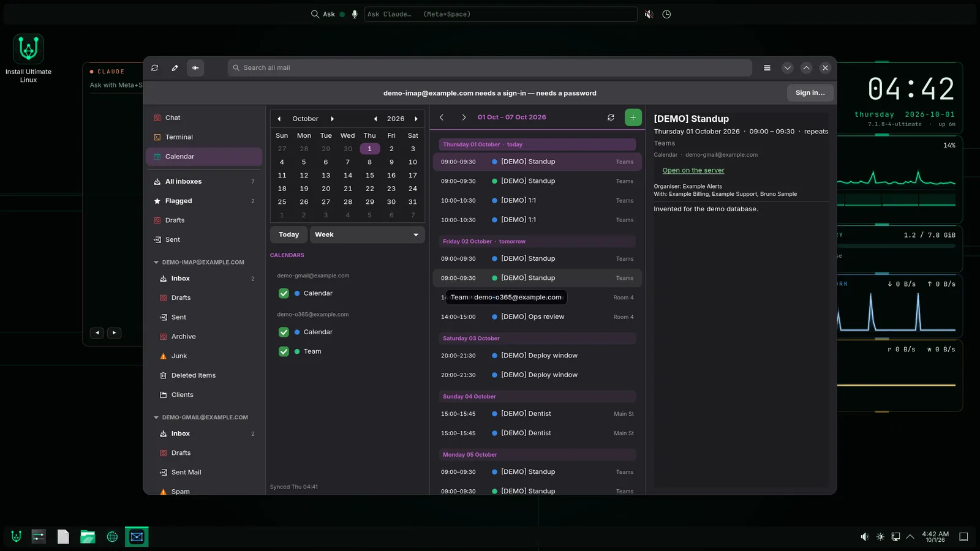Viewport: 980px width, 551px height.
Task: Select first [DEMO] Dentist event
Action: [537, 414]
